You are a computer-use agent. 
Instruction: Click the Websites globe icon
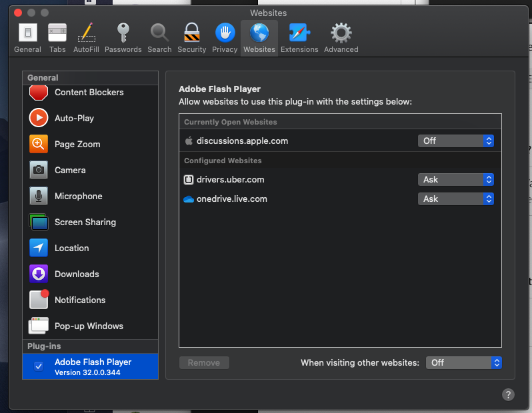click(259, 33)
